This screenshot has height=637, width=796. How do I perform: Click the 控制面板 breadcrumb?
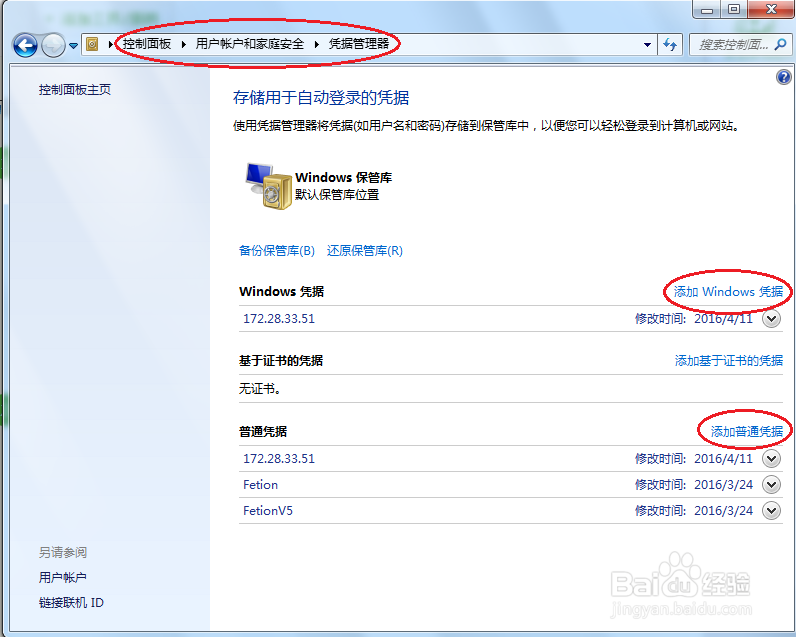click(x=147, y=44)
